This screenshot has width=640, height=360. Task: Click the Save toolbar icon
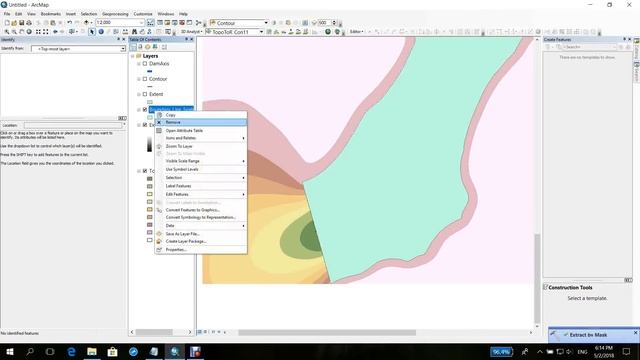point(22,22)
